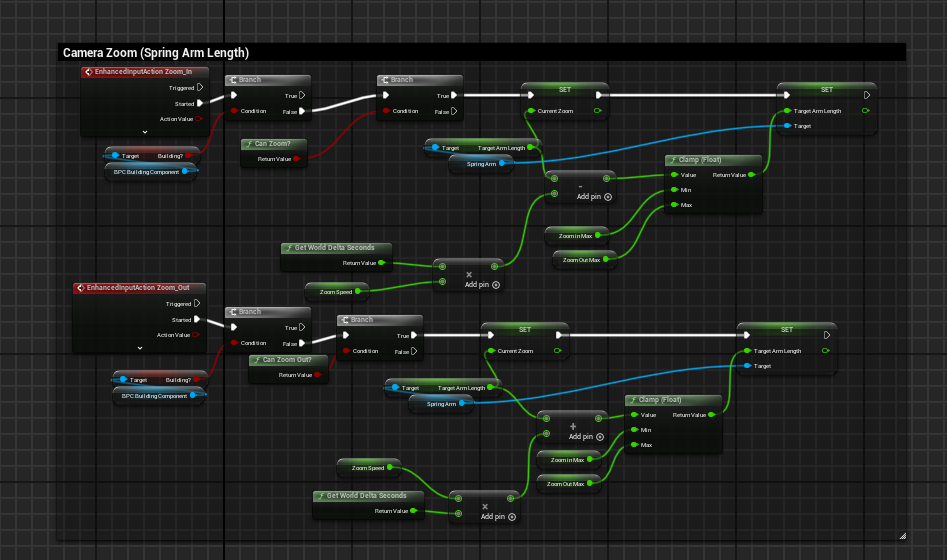Click the Triggered exec pin on Zoom_In event

pos(199,88)
